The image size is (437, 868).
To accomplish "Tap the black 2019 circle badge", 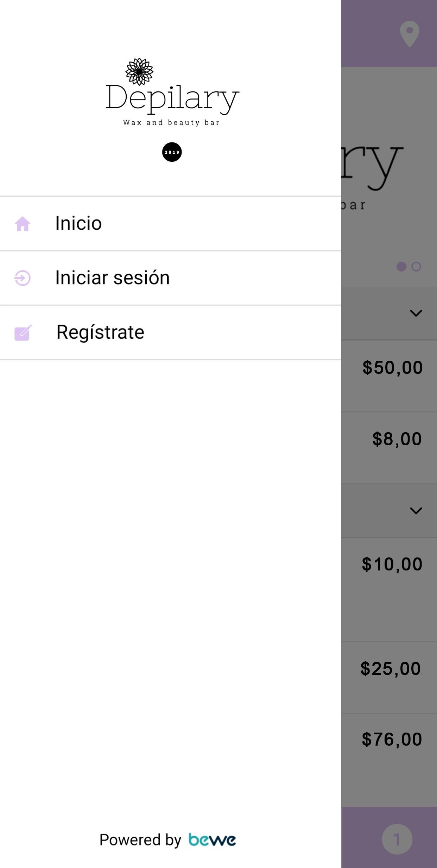I will [x=172, y=152].
